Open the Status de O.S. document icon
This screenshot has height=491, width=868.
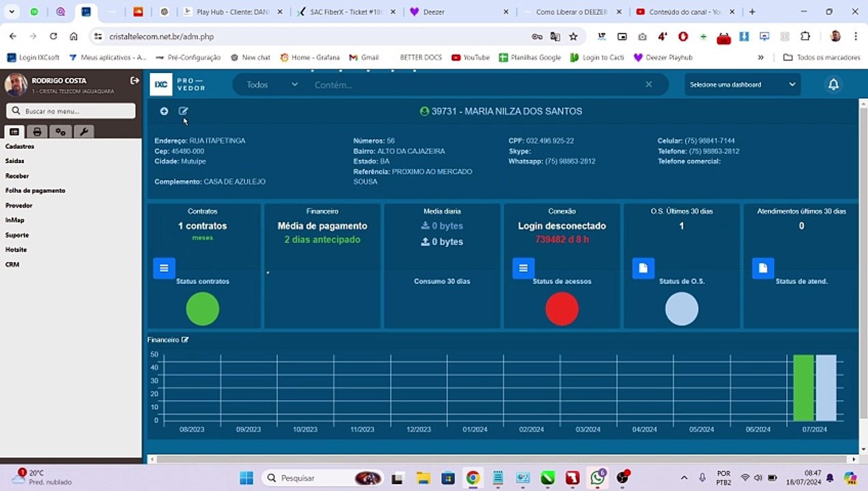point(643,268)
